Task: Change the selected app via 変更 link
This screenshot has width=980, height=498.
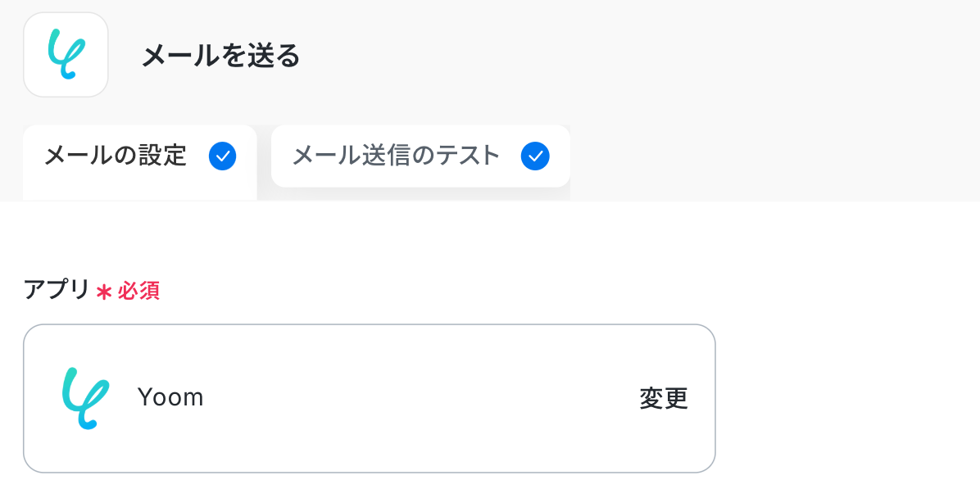Action: 663,399
